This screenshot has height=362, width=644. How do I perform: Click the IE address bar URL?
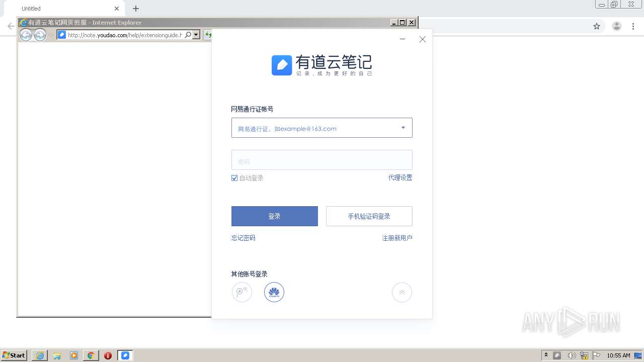click(x=125, y=35)
